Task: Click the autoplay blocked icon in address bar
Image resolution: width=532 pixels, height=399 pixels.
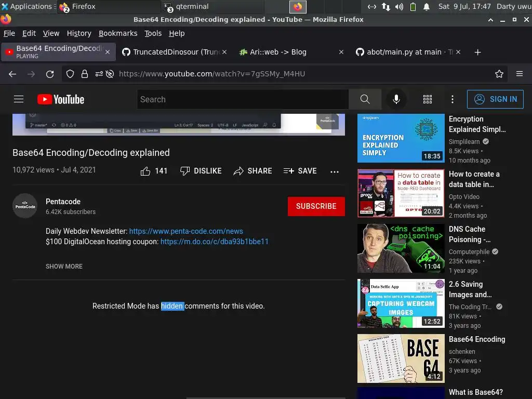Action: coord(110,74)
